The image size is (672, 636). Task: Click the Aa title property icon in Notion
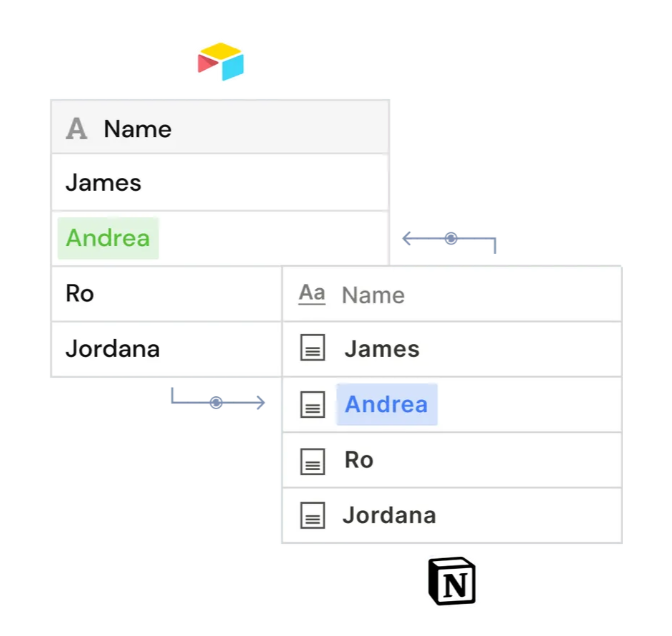[x=312, y=294]
